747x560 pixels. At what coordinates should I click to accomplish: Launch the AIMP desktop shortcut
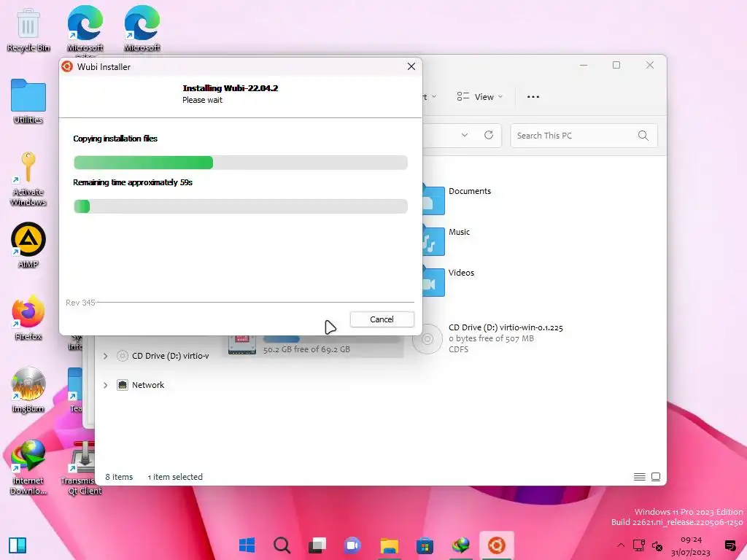tap(28, 245)
